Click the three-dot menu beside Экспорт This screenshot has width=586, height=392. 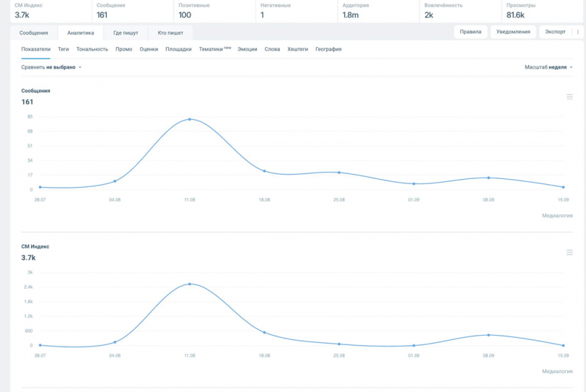click(x=577, y=32)
